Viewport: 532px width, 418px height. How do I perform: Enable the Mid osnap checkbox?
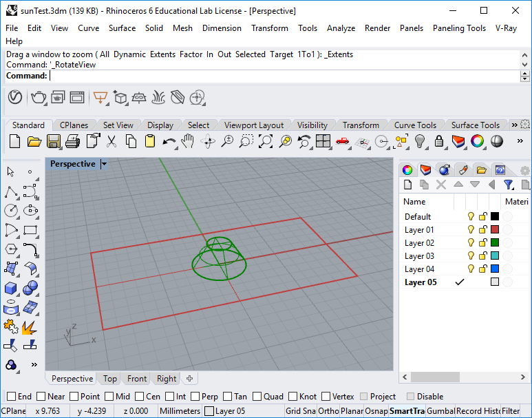point(109,397)
